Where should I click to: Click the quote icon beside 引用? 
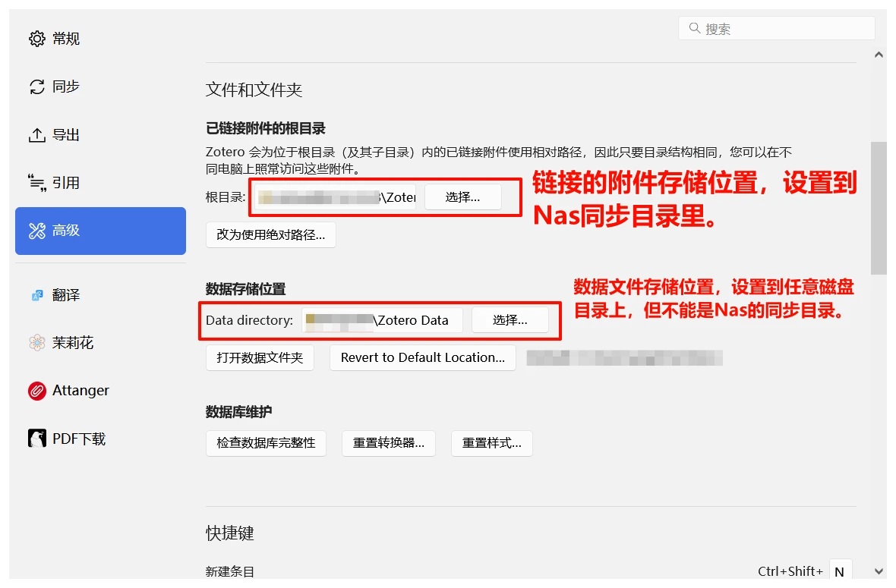pyautogui.click(x=37, y=183)
